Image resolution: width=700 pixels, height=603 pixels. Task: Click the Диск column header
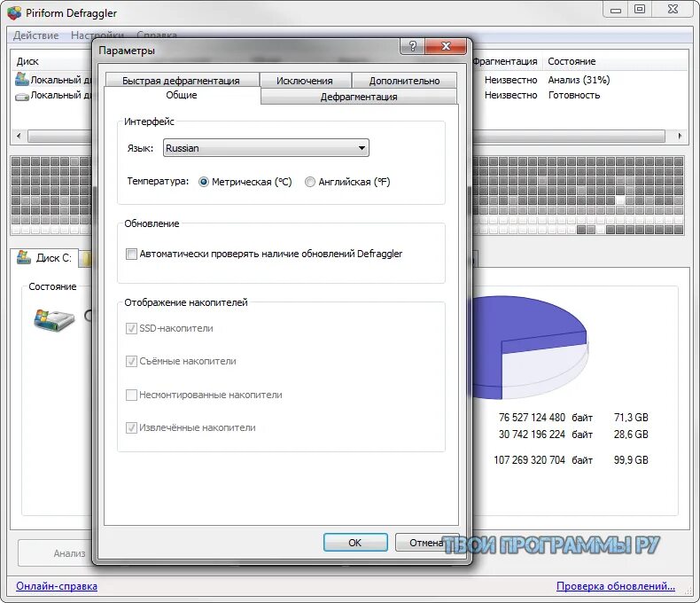[27, 61]
